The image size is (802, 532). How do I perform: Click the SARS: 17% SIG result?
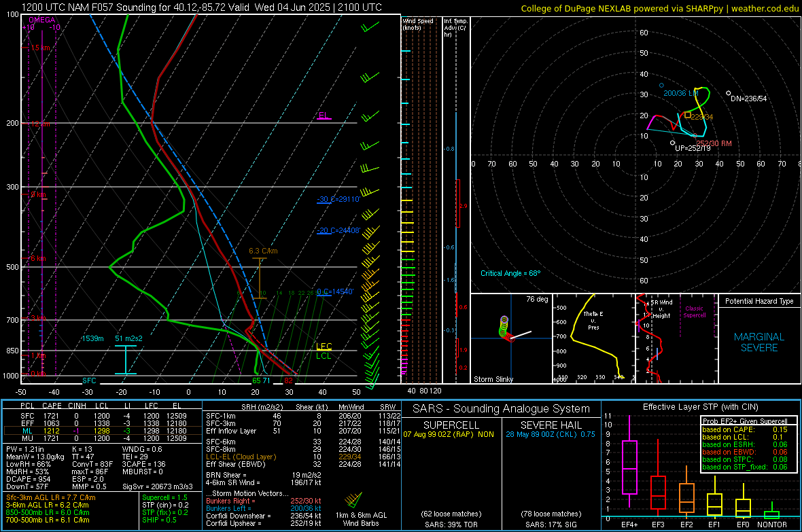(x=551, y=525)
